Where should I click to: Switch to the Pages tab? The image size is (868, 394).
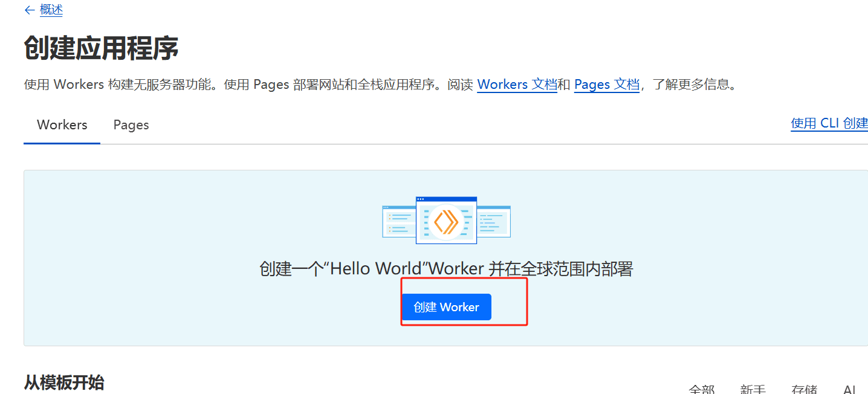pos(131,125)
